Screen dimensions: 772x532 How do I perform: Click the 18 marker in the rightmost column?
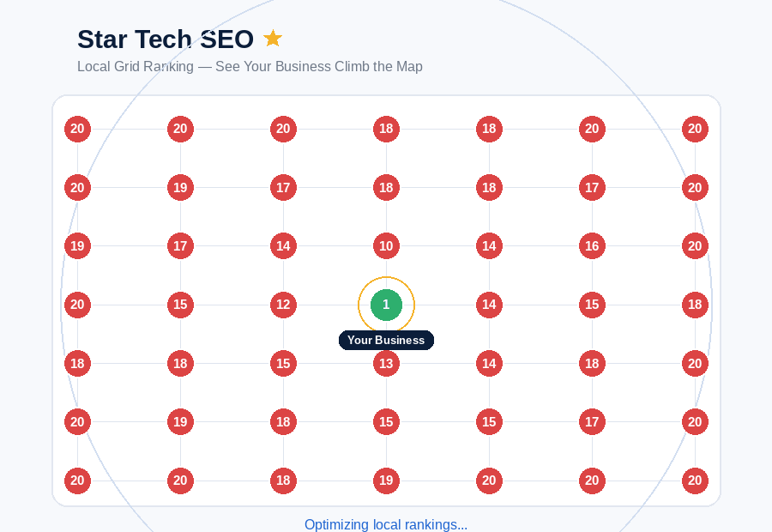coord(695,305)
